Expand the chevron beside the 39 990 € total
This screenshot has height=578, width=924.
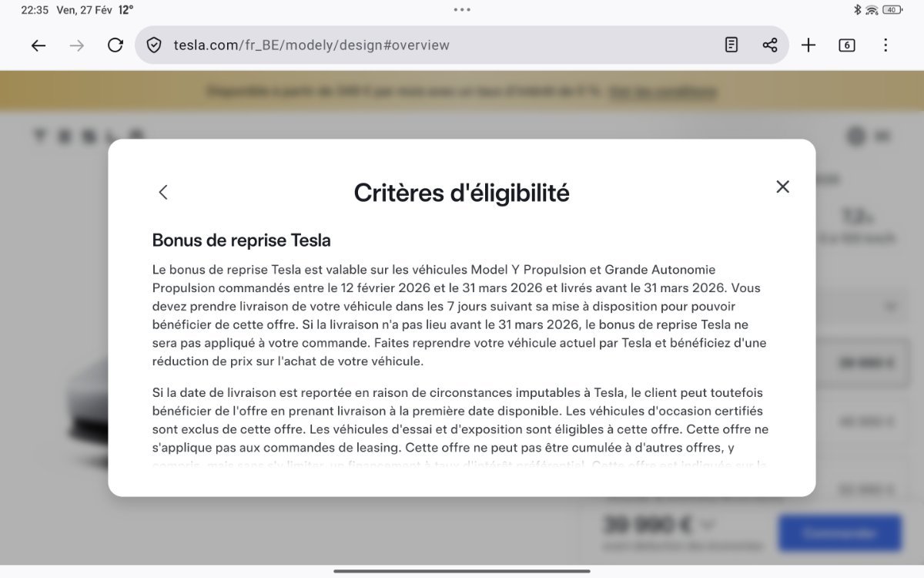(708, 526)
